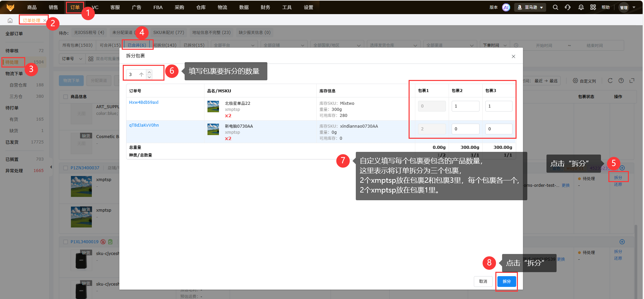
Task: Open the 全部国家/地区 filter dropdown
Action: pyautogui.click(x=337, y=45)
